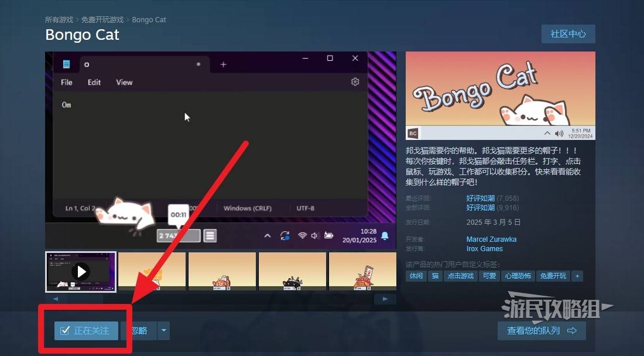Open publisher Irox Games link
The height and width of the screenshot is (356, 644).
pos(484,248)
